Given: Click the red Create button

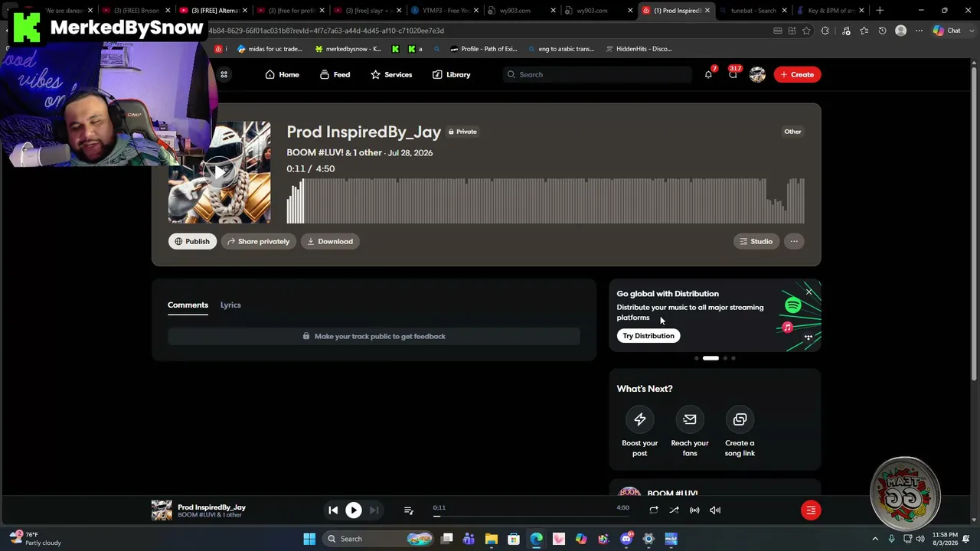Looking at the screenshot, I should pos(797,74).
